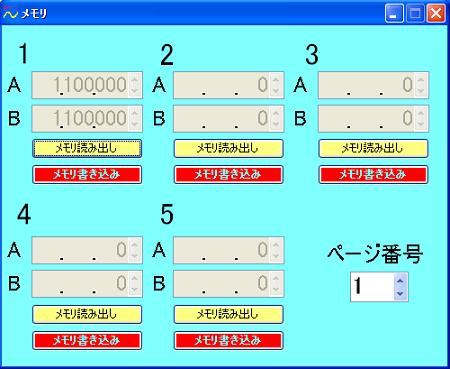Decrease the page number with the down arrow
The image size is (450, 369).
400,294
